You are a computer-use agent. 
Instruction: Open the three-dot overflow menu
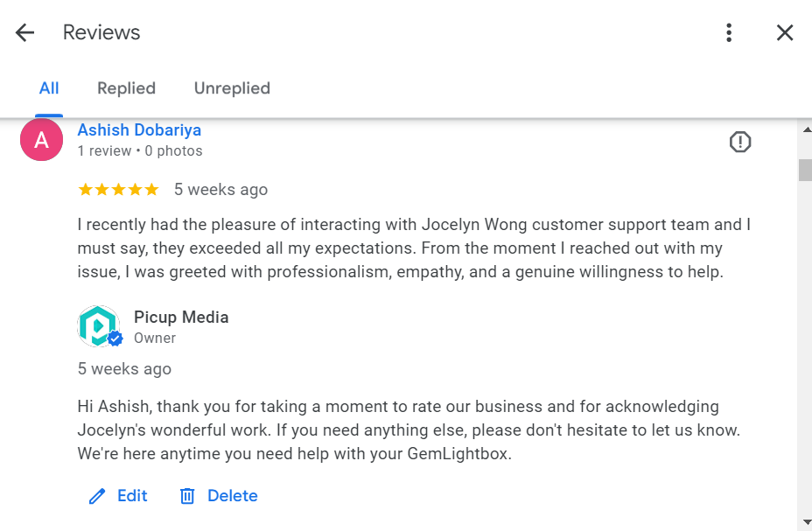point(729,32)
